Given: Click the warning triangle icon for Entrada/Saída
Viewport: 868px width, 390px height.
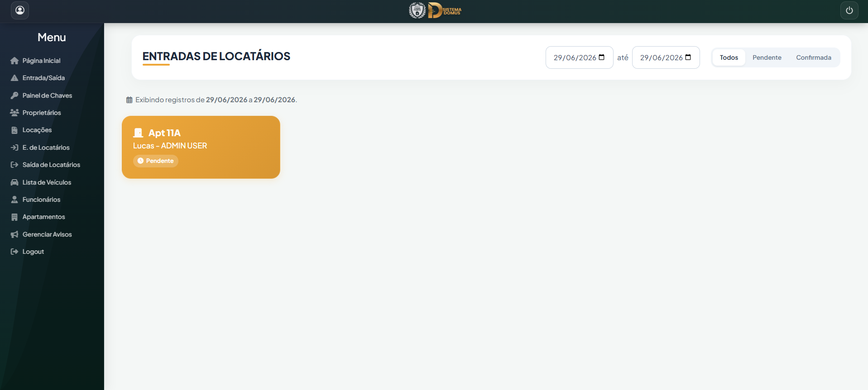Looking at the screenshot, I should tap(14, 78).
